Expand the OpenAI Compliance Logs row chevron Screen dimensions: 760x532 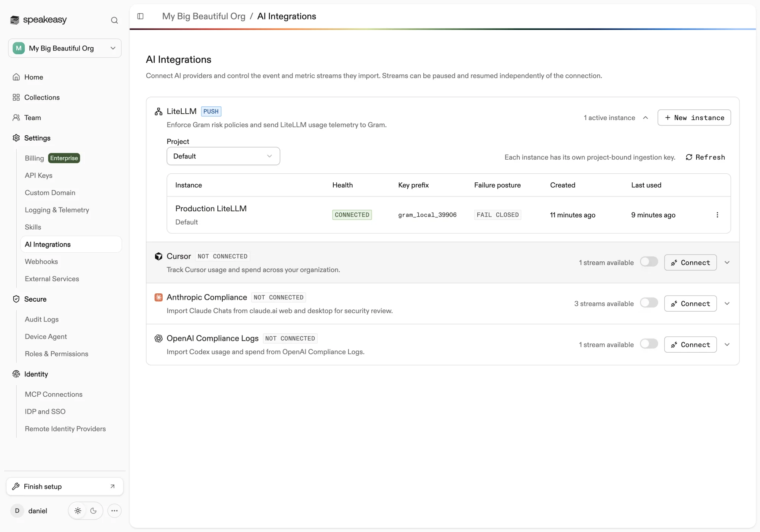(x=727, y=345)
